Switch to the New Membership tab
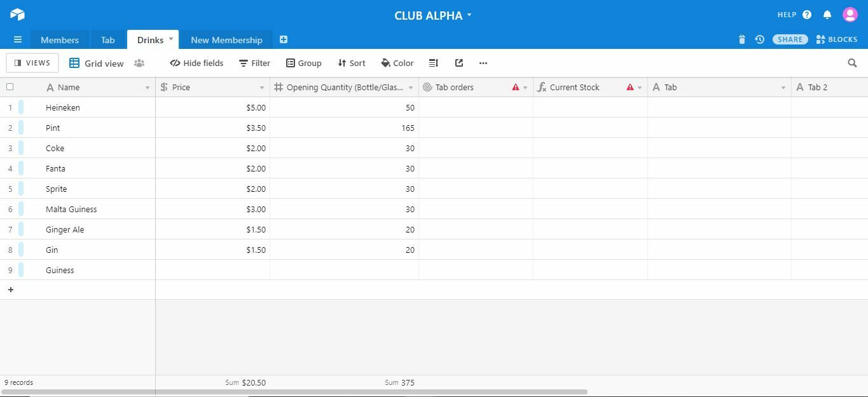The height and width of the screenshot is (397, 868). (226, 39)
